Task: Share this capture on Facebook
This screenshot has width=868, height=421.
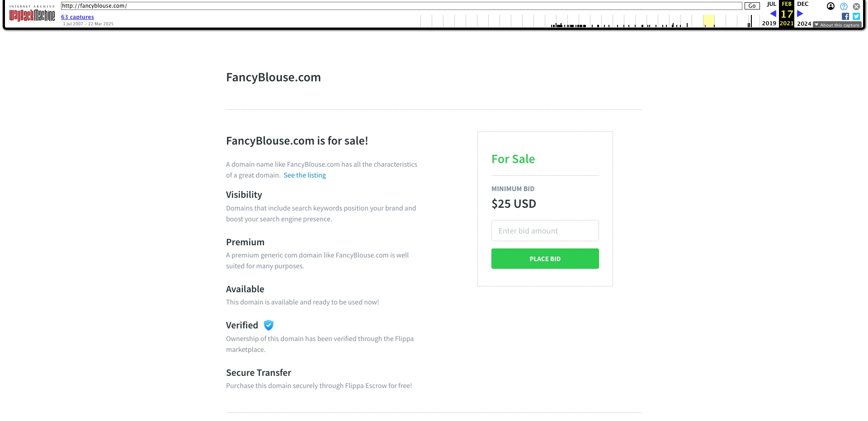Action: pyautogui.click(x=845, y=16)
